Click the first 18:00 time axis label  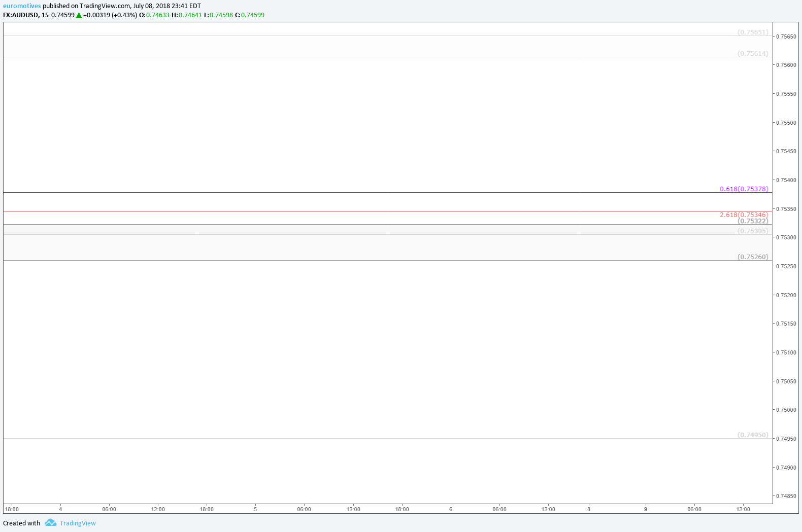pos(12,509)
